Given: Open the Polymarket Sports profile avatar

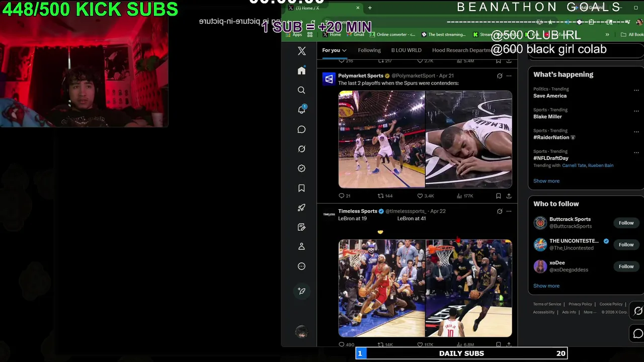Looking at the screenshot, I should [329, 79].
